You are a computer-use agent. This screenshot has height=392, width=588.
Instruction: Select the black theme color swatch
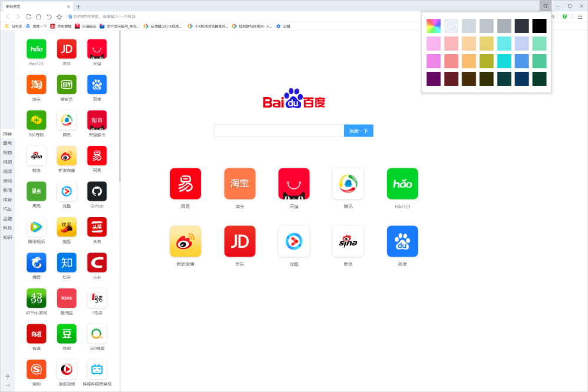539,26
